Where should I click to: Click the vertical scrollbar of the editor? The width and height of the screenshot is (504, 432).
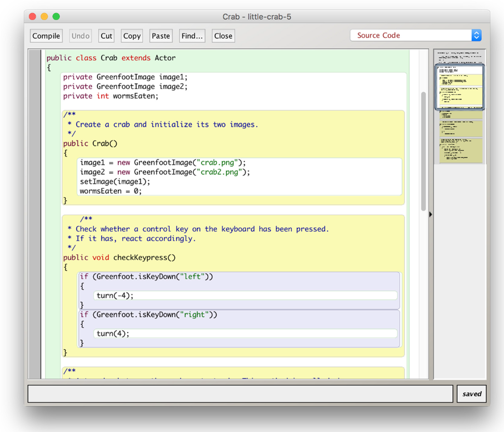pos(423,151)
